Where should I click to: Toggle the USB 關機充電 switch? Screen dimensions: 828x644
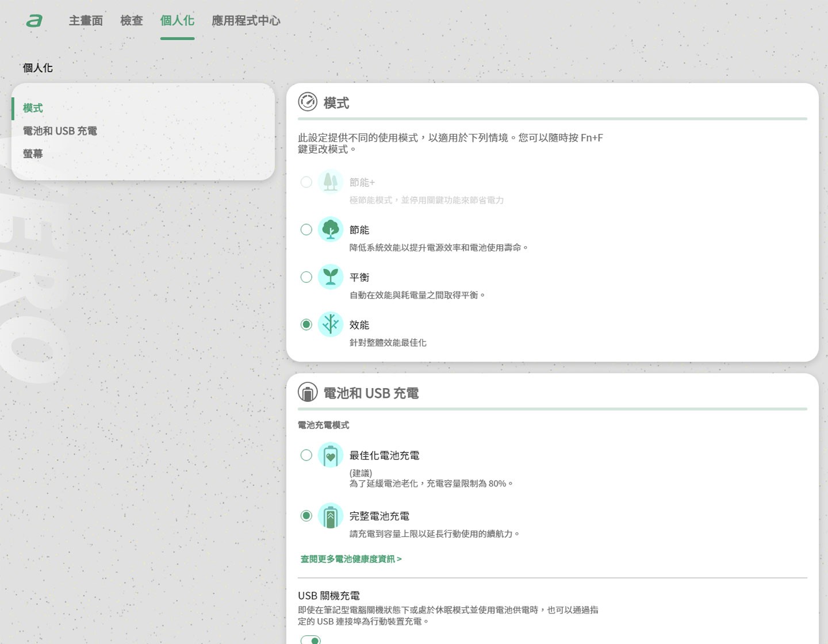310,640
